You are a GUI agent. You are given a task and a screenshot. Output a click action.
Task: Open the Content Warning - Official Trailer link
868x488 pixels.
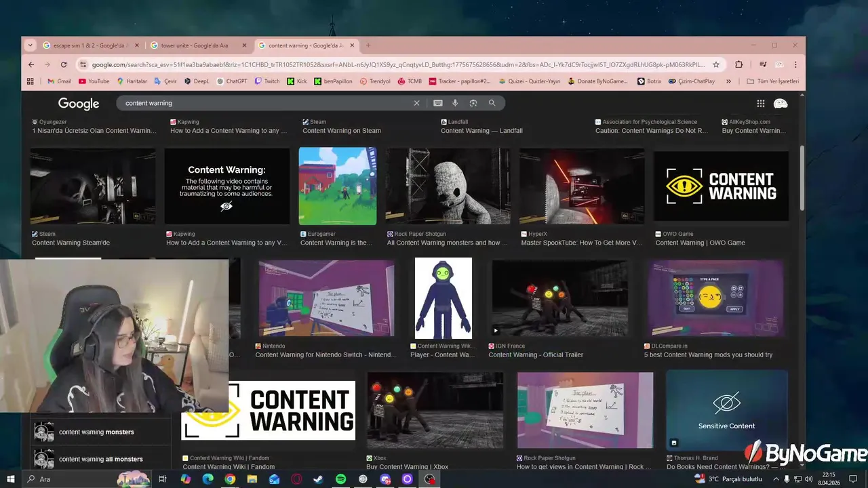pyautogui.click(x=536, y=354)
